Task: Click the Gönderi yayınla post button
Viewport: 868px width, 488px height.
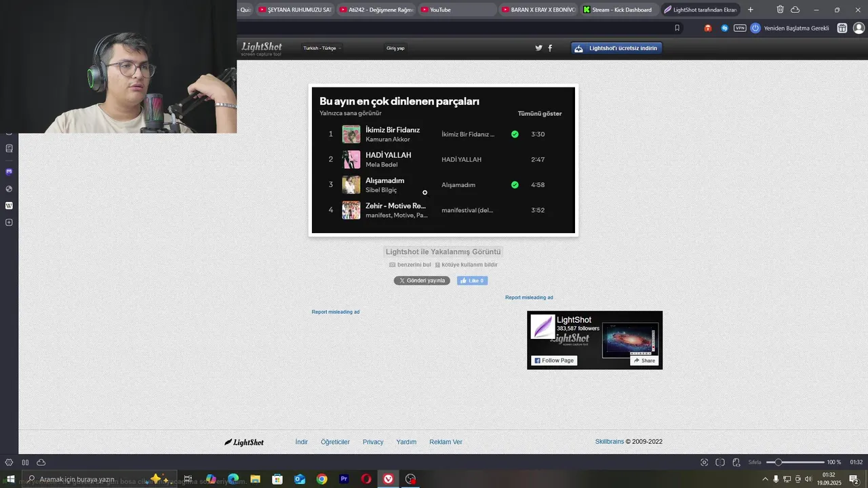Action: (422, 281)
